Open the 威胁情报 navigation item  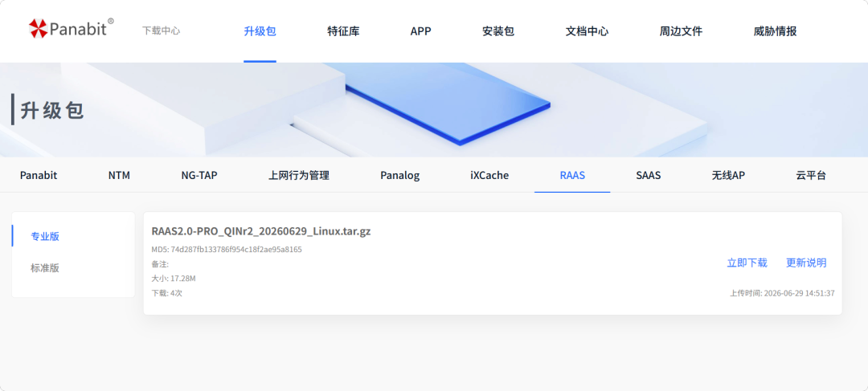coord(775,31)
